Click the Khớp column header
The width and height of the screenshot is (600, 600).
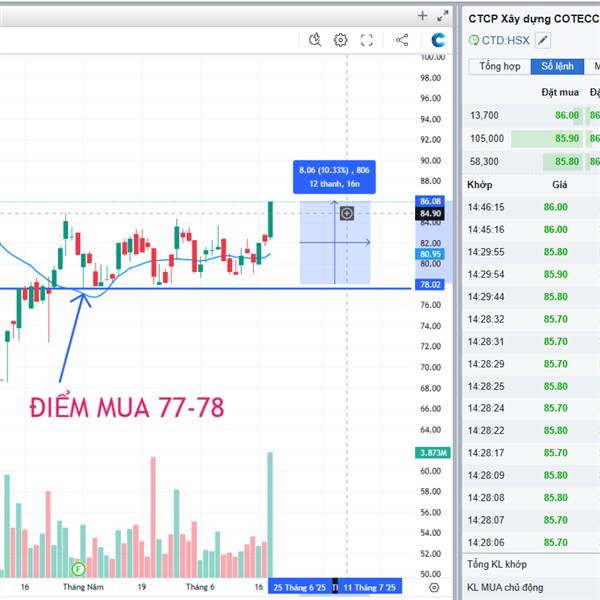click(x=479, y=185)
